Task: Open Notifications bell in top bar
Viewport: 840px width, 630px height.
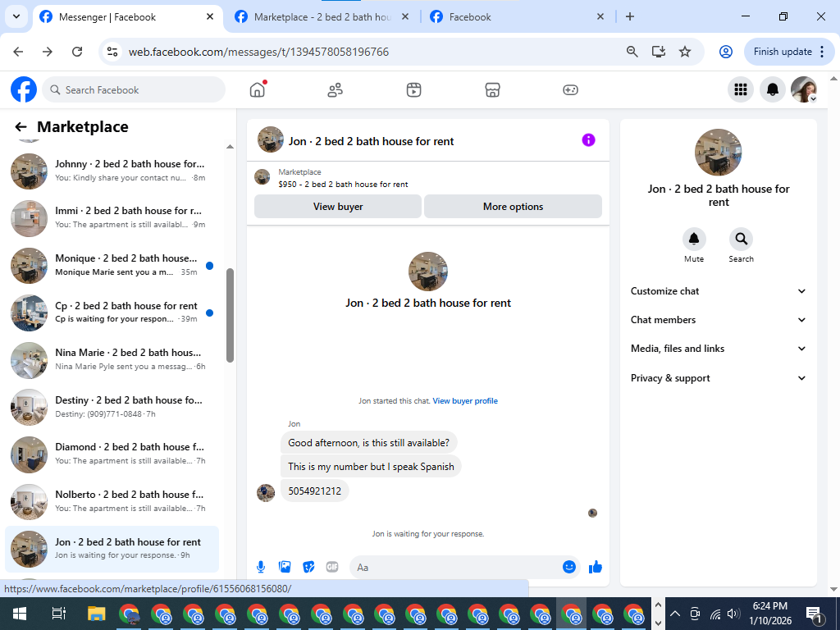Action: pyautogui.click(x=773, y=89)
